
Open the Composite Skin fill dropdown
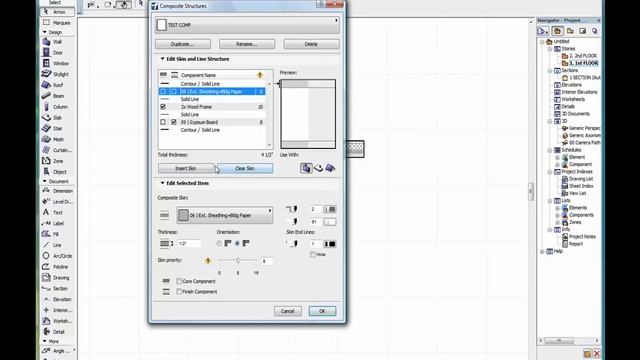click(224, 215)
